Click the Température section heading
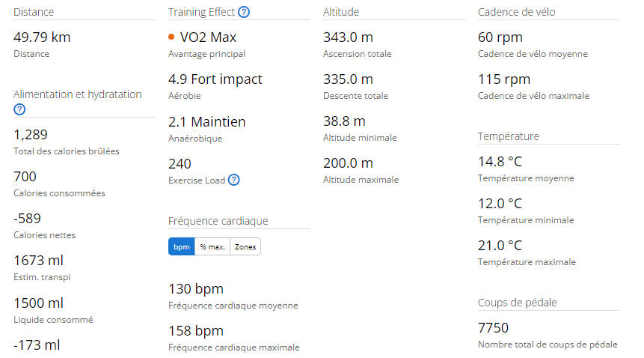The image size is (644, 358). click(x=509, y=136)
